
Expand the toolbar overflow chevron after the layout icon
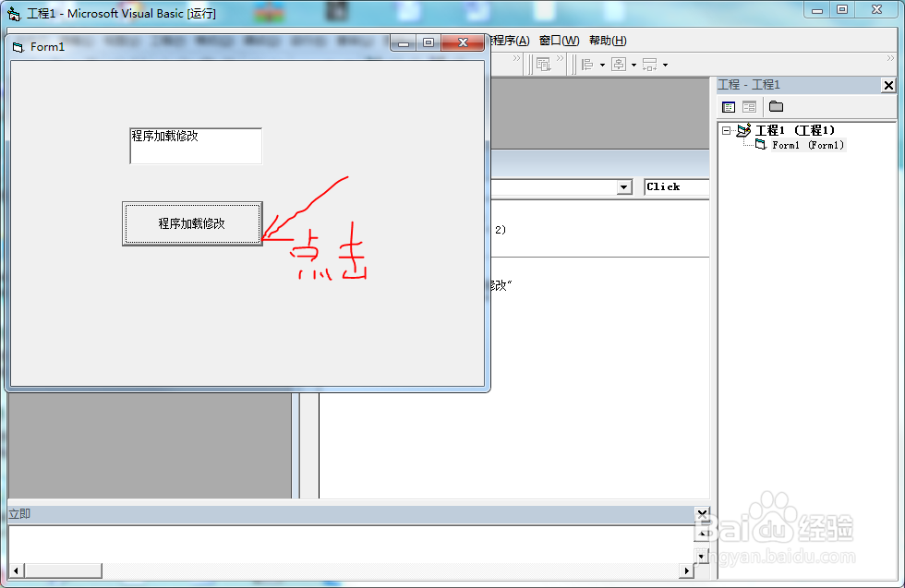[560, 58]
